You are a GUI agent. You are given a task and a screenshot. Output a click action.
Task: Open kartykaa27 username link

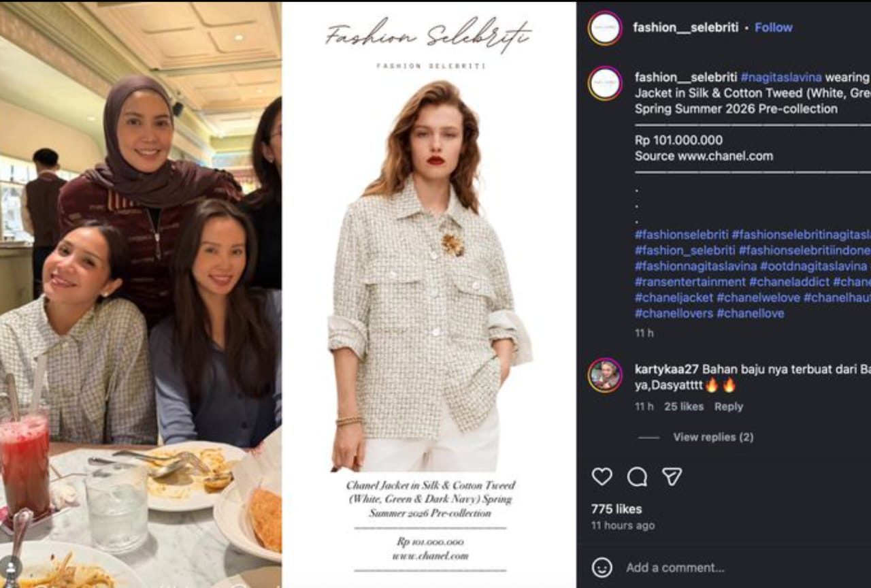coord(666,369)
